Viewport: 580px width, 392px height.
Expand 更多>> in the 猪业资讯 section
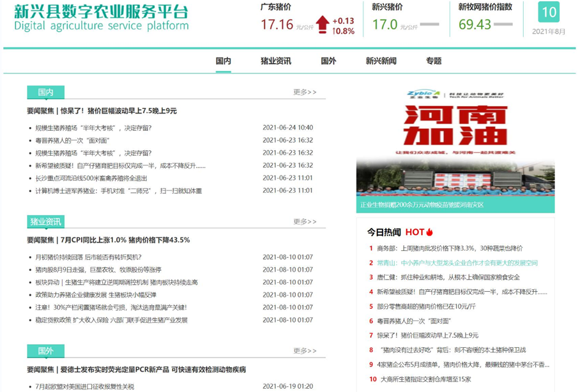pyautogui.click(x=305, y=222)
